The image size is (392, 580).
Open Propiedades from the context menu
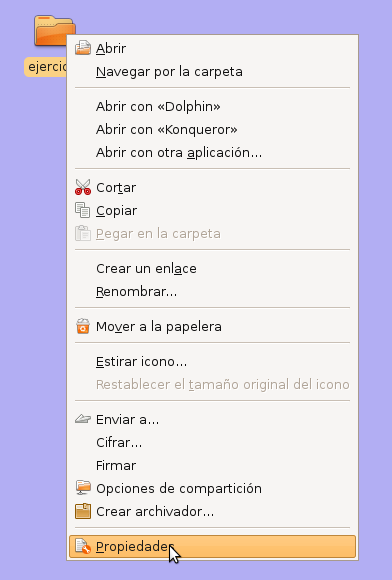[x=212, y=546]
